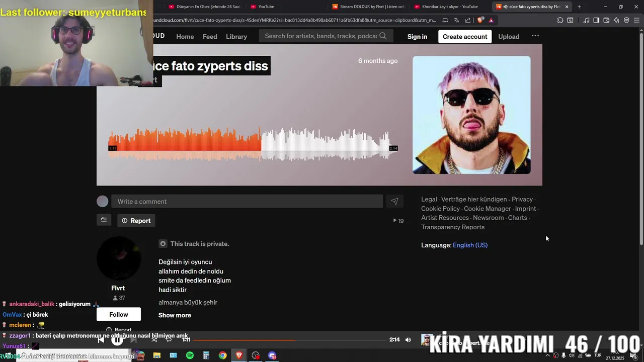Follow the artist Flvrt
The image size is (644, 362).
119,314
